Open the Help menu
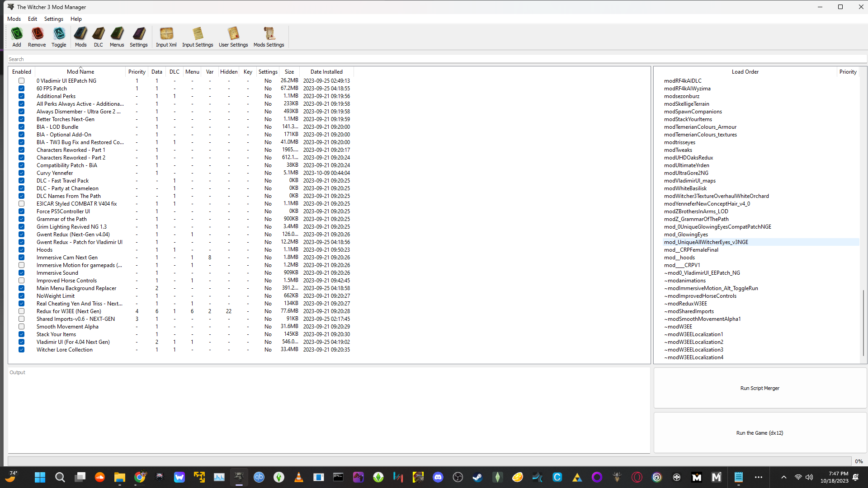The image size is (868, 488). coord(76,19)
